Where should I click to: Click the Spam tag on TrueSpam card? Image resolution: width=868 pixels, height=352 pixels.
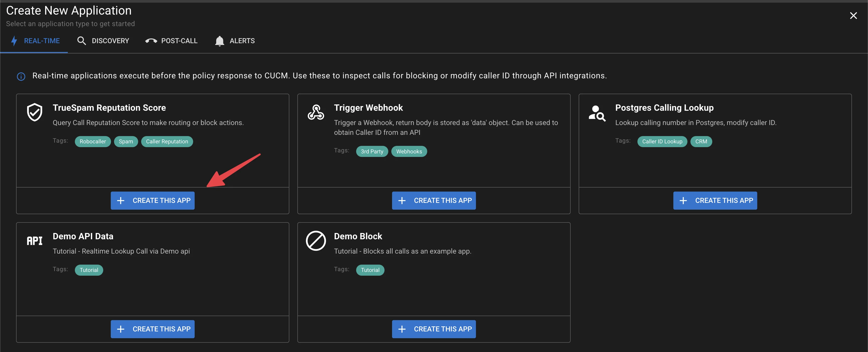tap(126, 141)
